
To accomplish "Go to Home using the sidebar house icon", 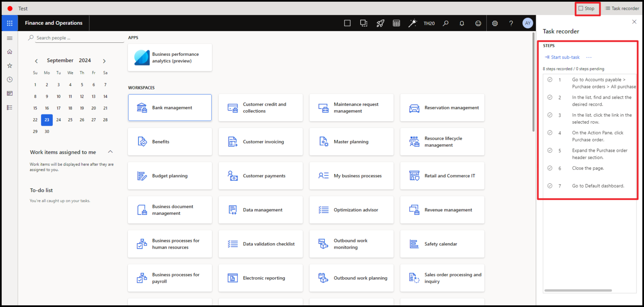I will tap(9, 51).
